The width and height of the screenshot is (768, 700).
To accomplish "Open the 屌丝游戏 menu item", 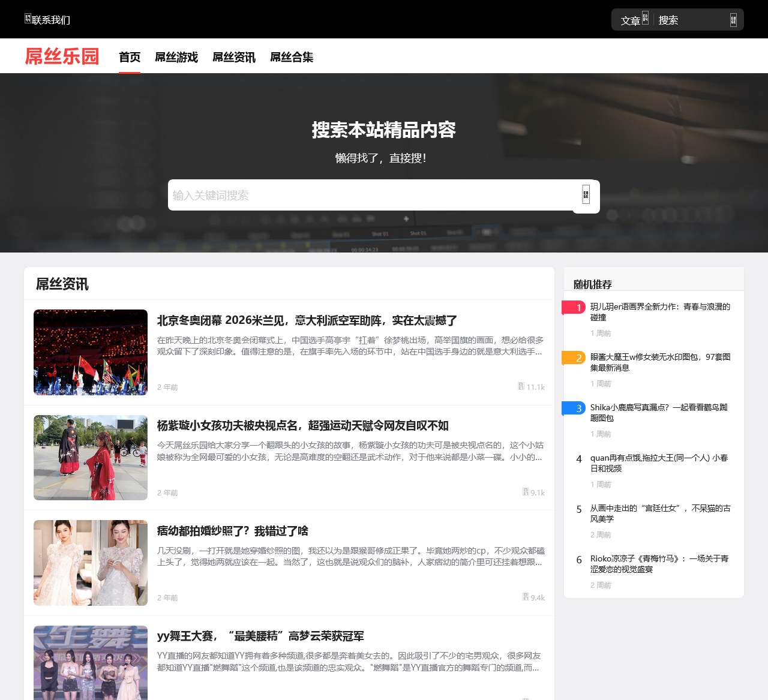I will [176, 57].
